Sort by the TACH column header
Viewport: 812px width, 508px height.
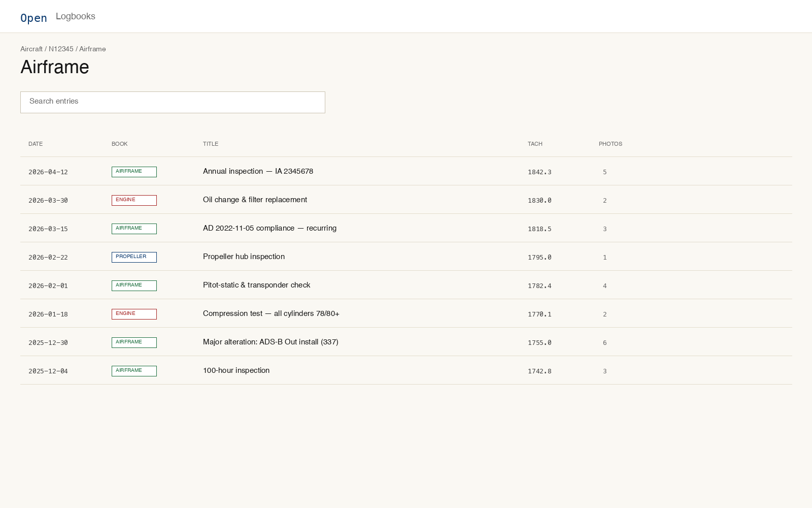click(535, 144)
